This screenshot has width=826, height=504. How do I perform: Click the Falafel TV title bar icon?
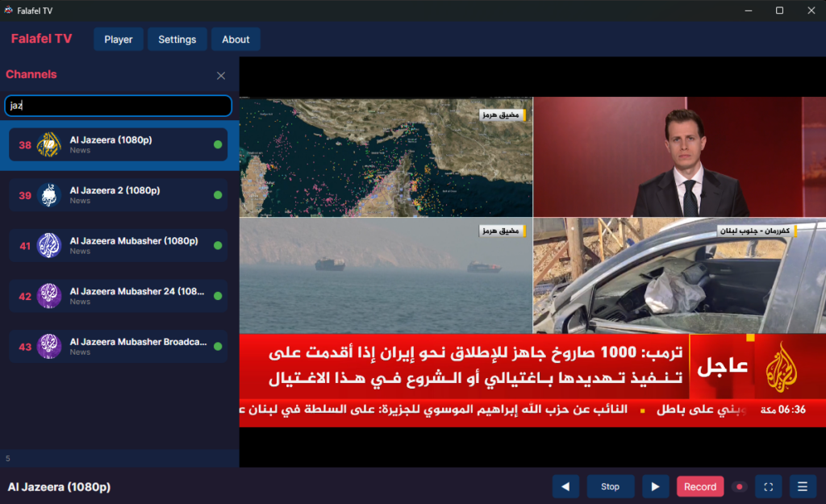8,10
